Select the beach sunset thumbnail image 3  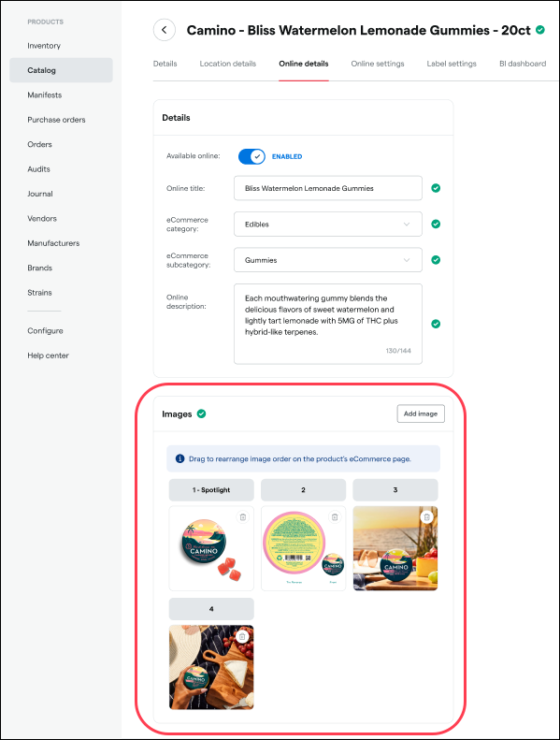click(395, 548)
